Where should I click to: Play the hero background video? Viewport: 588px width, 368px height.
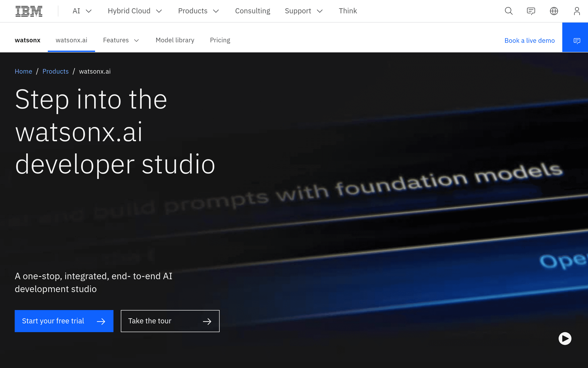[565, 339]
